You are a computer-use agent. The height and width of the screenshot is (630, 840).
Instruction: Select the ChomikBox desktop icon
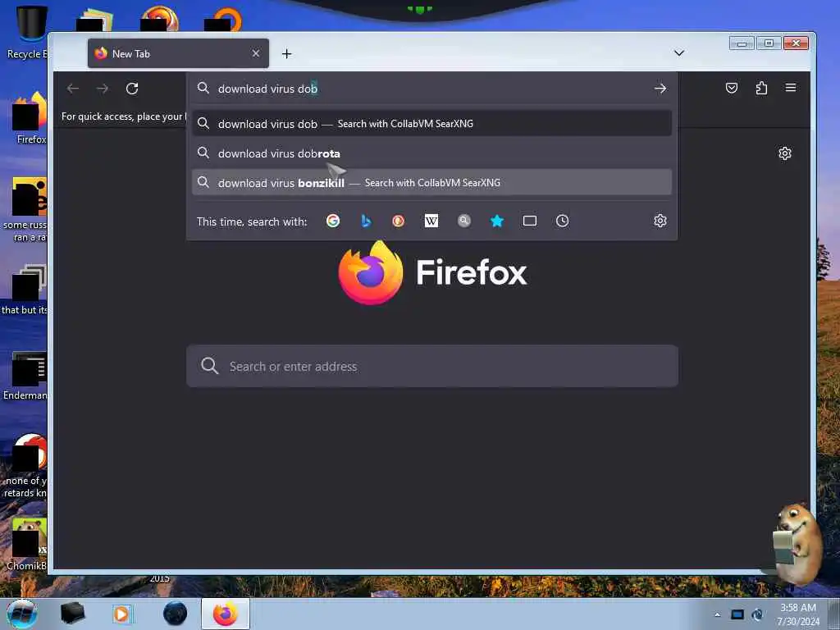[x=27, y=545]
